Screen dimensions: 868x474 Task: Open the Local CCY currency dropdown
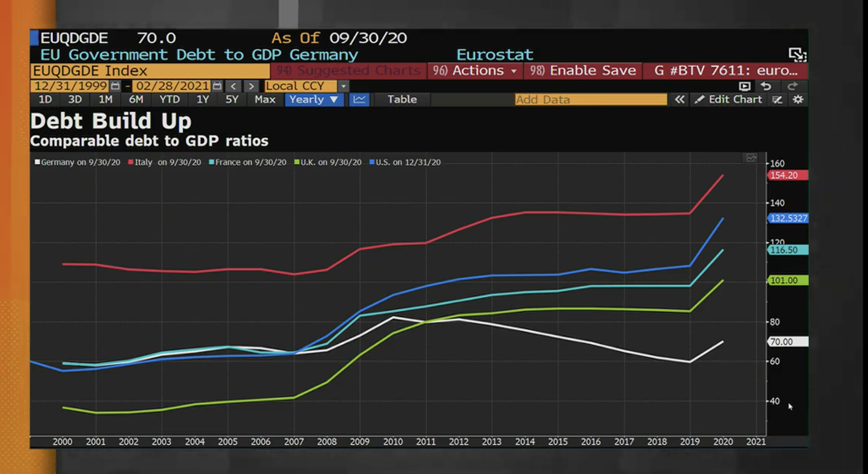pyautogui.click(x=343, y=86)
